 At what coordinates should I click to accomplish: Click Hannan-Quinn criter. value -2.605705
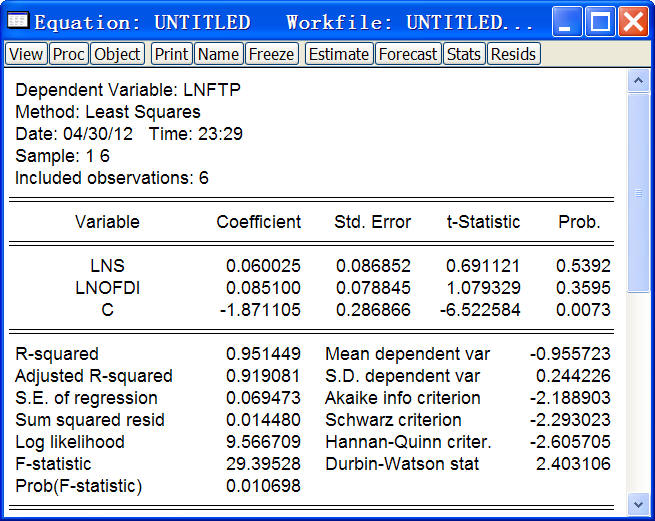click(570, 442)
